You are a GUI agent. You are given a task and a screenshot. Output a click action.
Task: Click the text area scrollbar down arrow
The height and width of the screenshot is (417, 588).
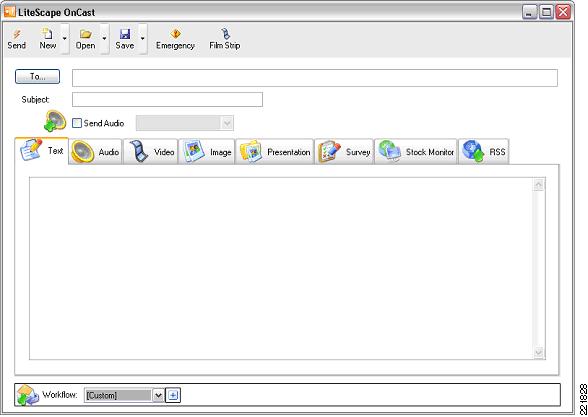pos(539,352)
